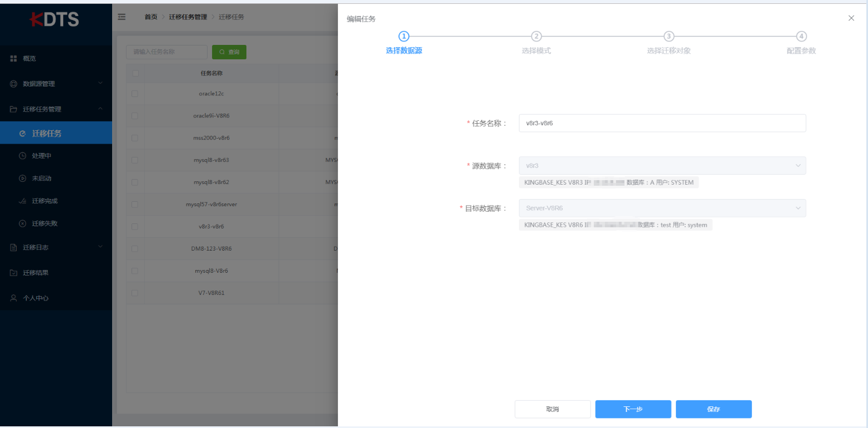Check the V7-V8R61 row checkbox

(135, 293)
